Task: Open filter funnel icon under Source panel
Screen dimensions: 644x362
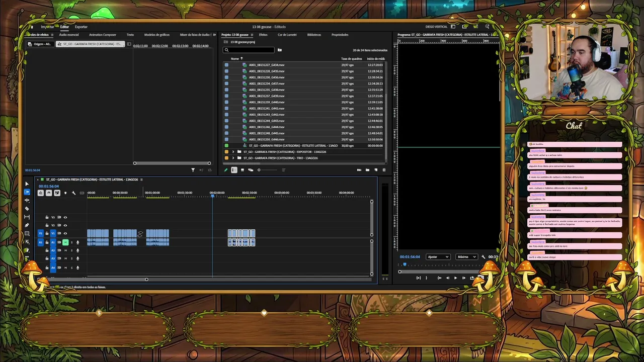Action: 193,170
